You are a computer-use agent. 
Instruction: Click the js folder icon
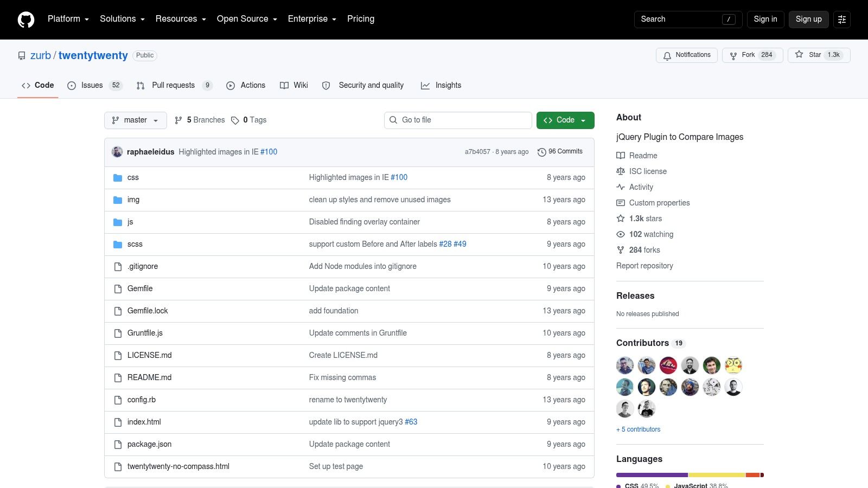[x=118, y=222]
